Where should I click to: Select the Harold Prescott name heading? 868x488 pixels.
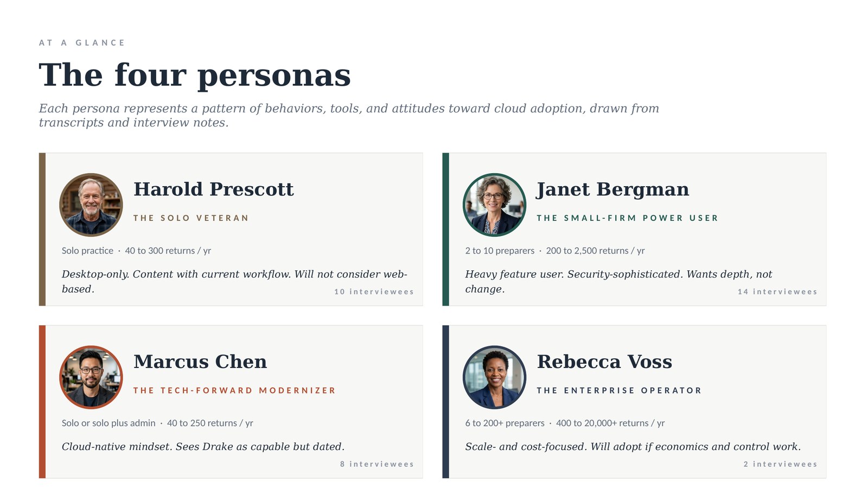click(x=213, y=189)
